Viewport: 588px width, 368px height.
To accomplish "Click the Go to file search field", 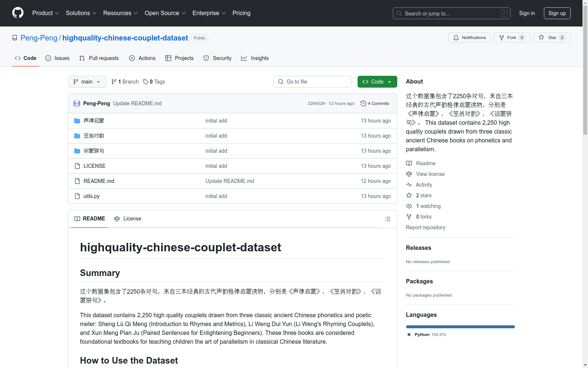I will pyautogui.click(x=312, y=82).
